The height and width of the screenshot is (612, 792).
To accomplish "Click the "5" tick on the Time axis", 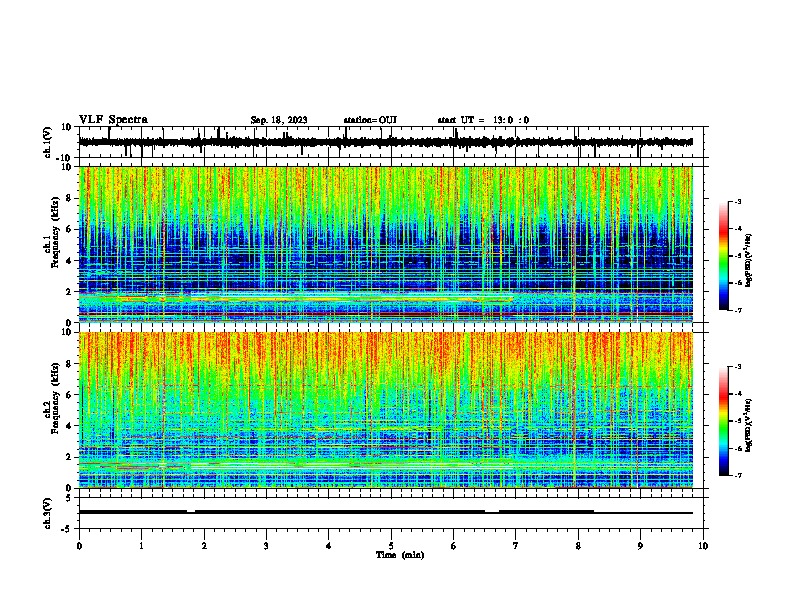I will pyautogui.click(x=391, y=546).
